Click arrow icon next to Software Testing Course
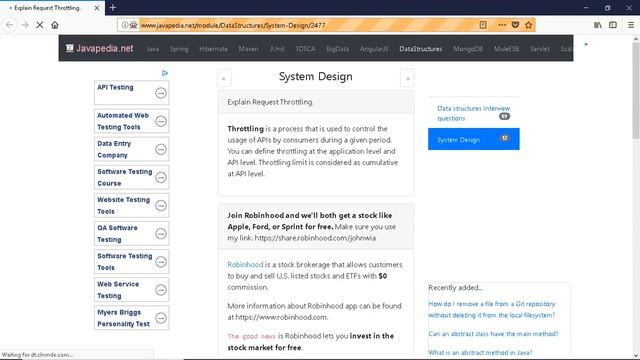640x360 pixels. point(161,178)
